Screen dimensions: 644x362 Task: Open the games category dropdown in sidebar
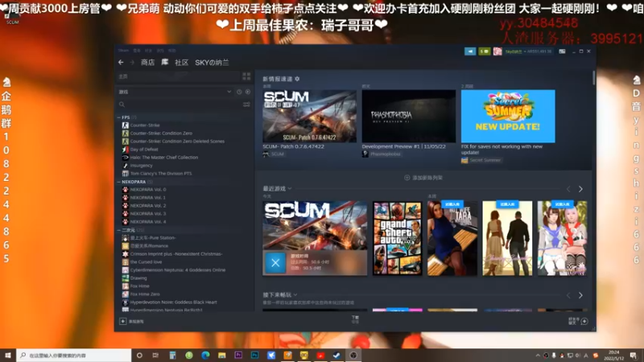tap(229, 92)
